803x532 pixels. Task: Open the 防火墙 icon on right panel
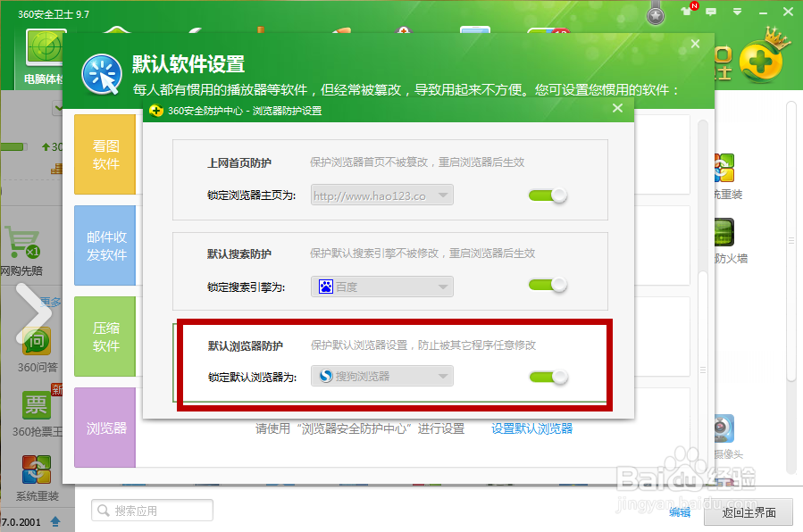point(724,232)
